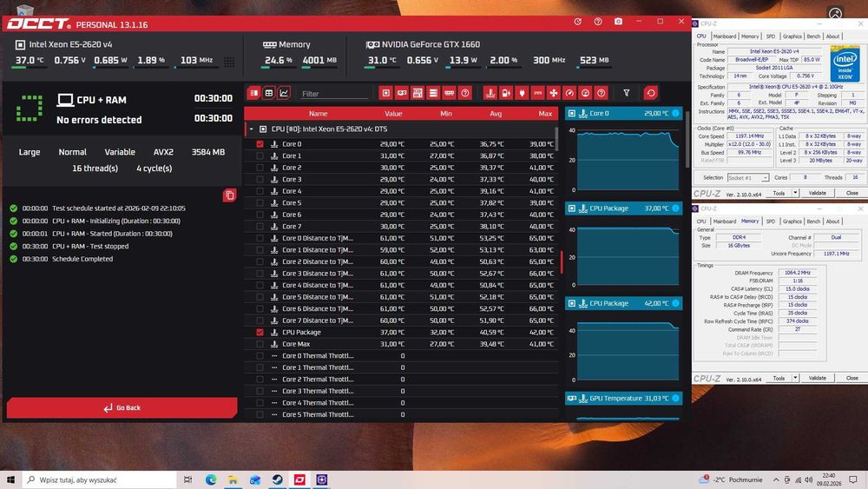The width and height of the screenshot is (868, 489).
Task: Click the OCCT taskbar icon
Action: tap(299, 479)
